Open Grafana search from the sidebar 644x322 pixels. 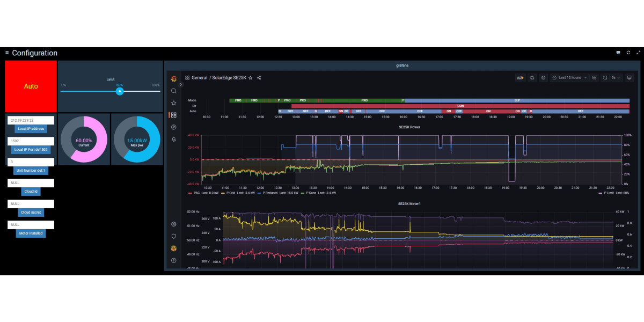pos(174,91)
